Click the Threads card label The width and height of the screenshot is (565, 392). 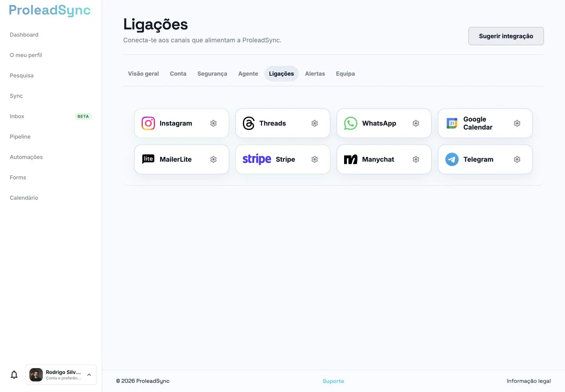point(273,123)
